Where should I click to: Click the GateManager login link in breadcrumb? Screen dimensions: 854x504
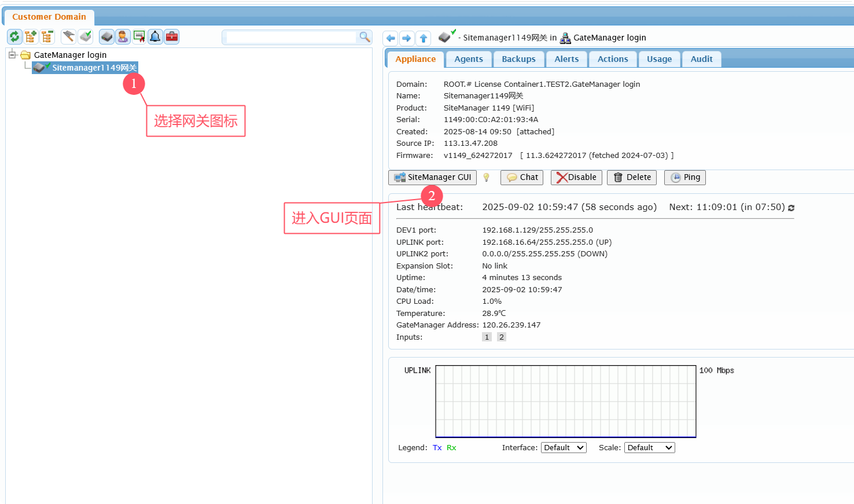pos(610,38)
